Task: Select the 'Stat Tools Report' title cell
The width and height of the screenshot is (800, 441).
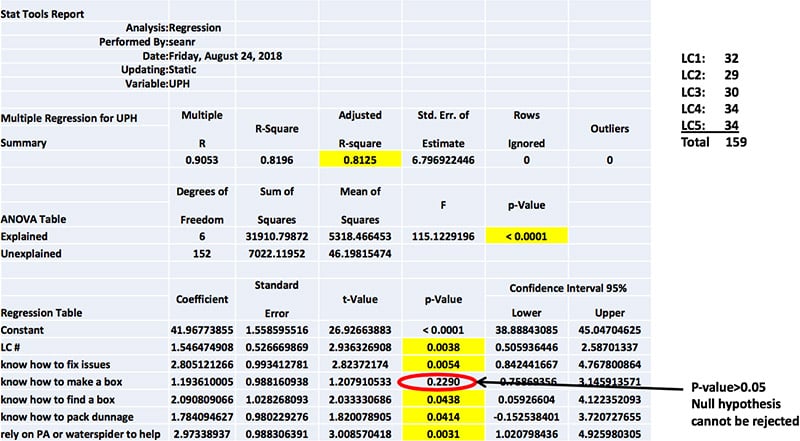Action: [42, 14]
